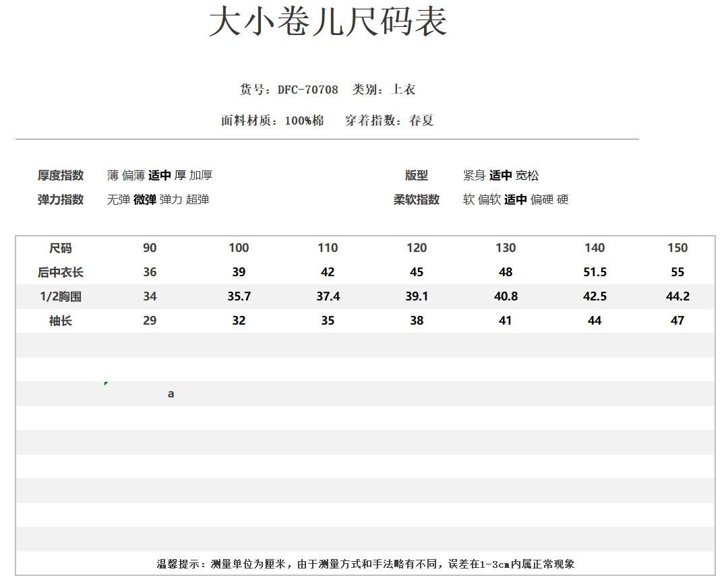Click the 版型 label
This screenshot has height=584, width=728.
(x=417, y=175)
